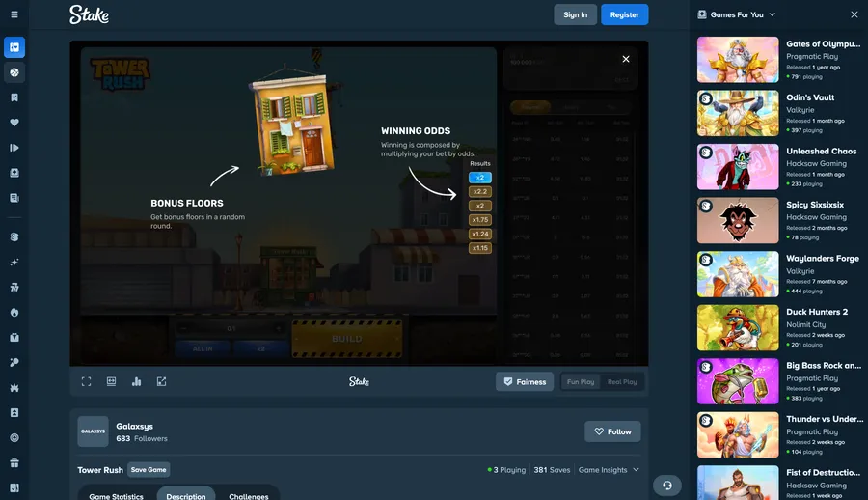Close the Tower Rush tutorial overlay
Image resolution: width=868 pixels, height=500 pixels.
[x=626, y=59]
